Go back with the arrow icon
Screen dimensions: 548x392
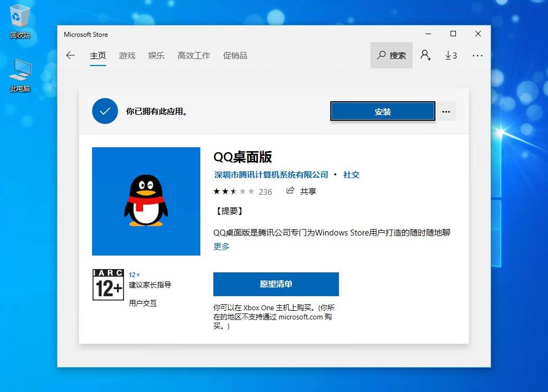tap(70, 55)
